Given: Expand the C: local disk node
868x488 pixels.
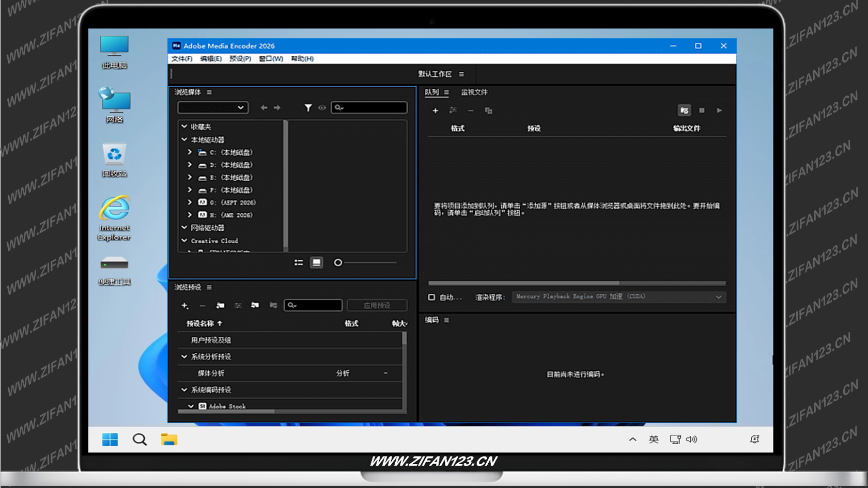Looking at the screenshot, I should (190, 152).
